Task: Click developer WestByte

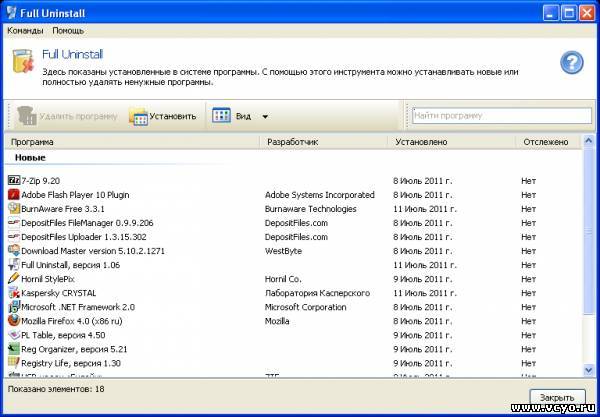Action: click(x=283, y=251)
